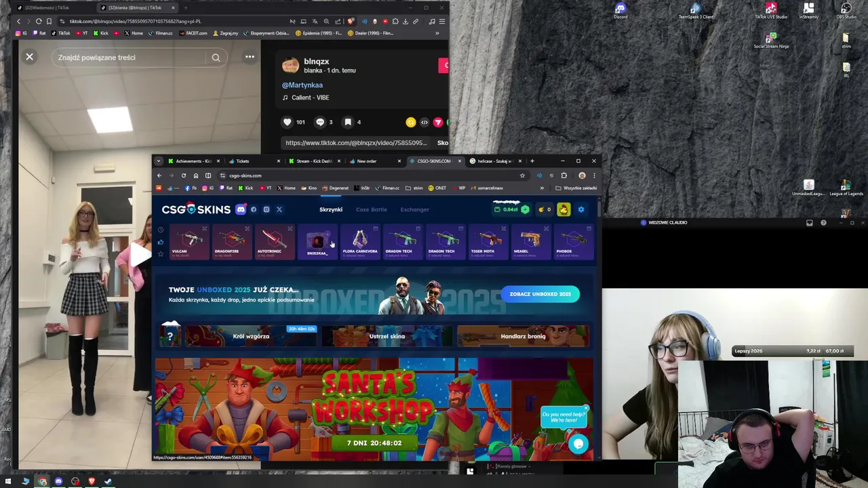Image resolution: width=868 pixels, height=488 pixels.
Task: Switch to Tickets browser tab
Action: (254, 161)
